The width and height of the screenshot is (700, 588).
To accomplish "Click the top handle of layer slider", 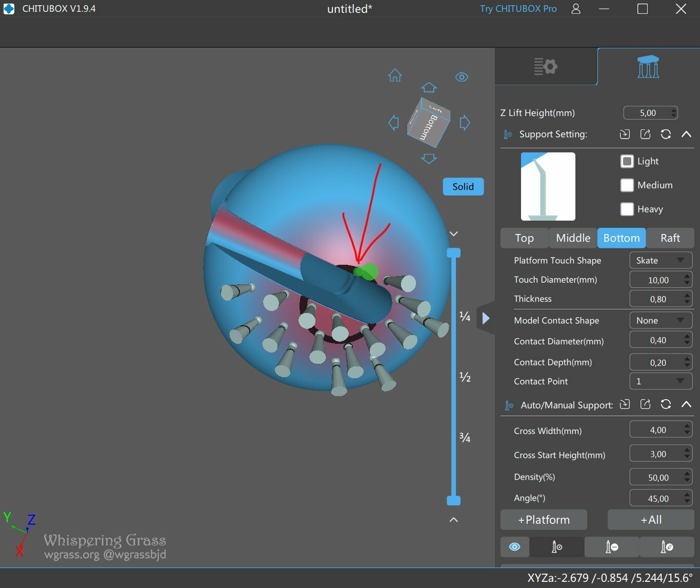I will (453, 252).
